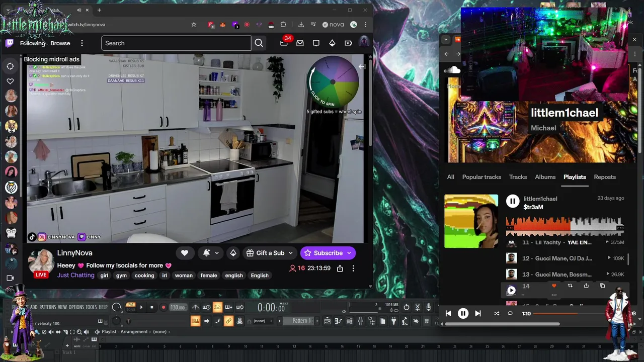Pause playback in SoundCloud bottom player
Image resolution: width=644 pixels, height=362 pixels.
(463, 313)
